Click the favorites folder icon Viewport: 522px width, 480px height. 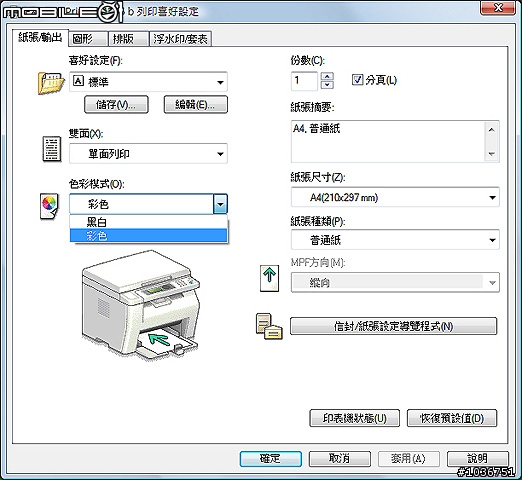point(51,83)
